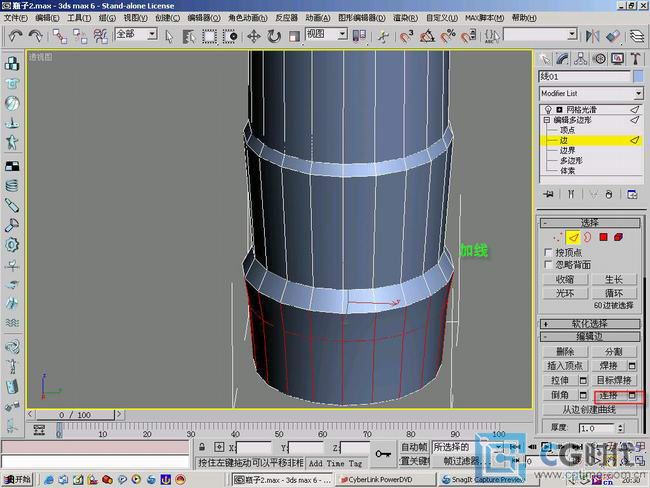650x488 pixels.
Task: Open the Utilities hammer panel tab
Action: pyautogui.click(x=635, y=59)
